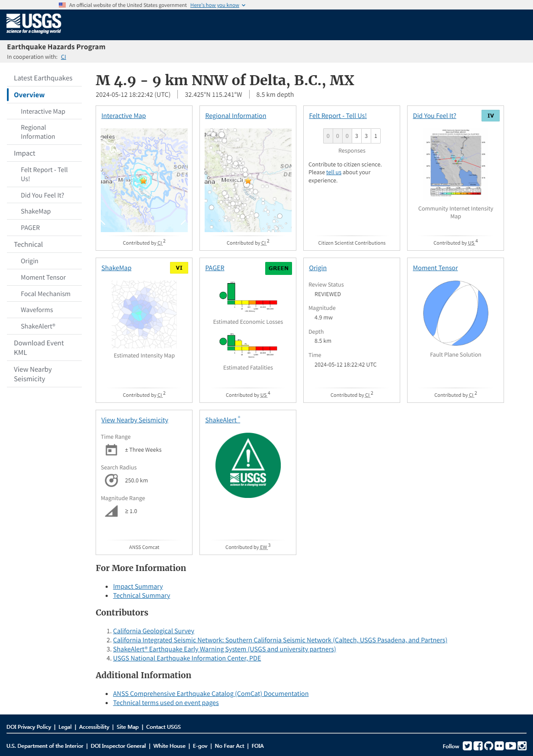
Task: Open the USGS Instagram page
Action: pyautogui.click(x=522, y=746)
